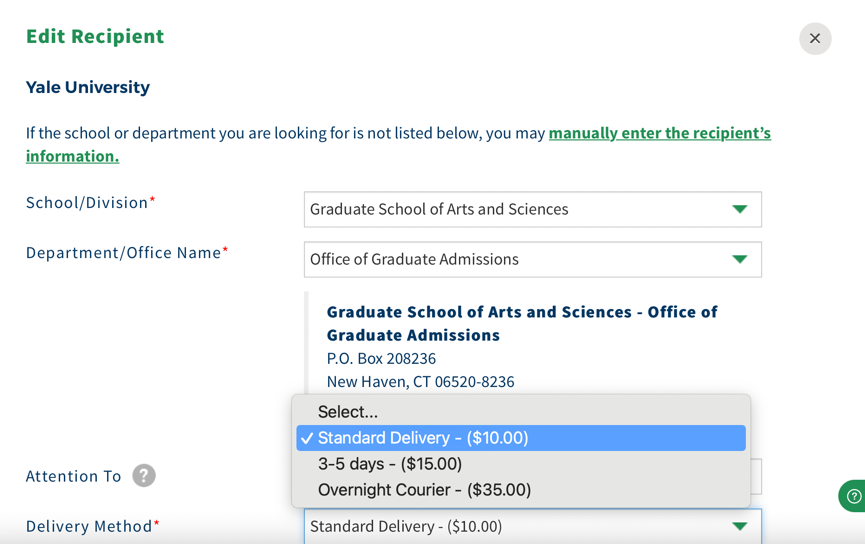Choose Overnight Courier ($35.00) delivery
This screenshot has height=544, width=865.
pos(424,490)
